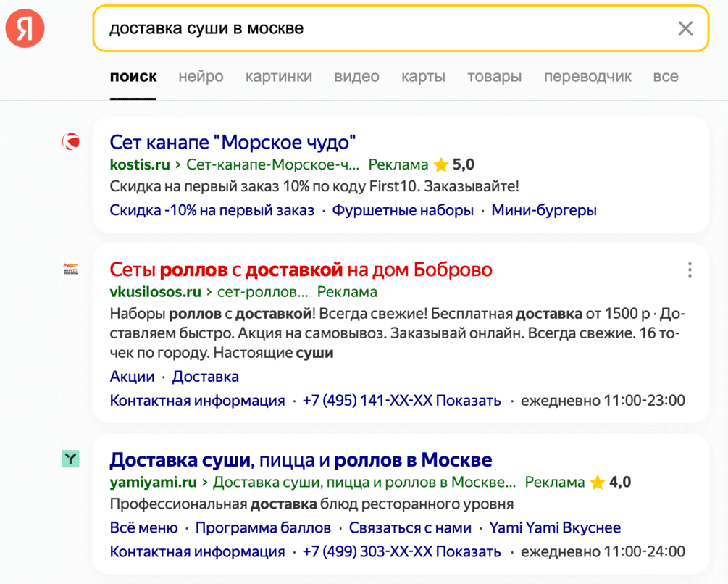This screenshot has width=728, height=584.
Task: Click the vkusilosos.ru favicon
Action: click(70, 269)
